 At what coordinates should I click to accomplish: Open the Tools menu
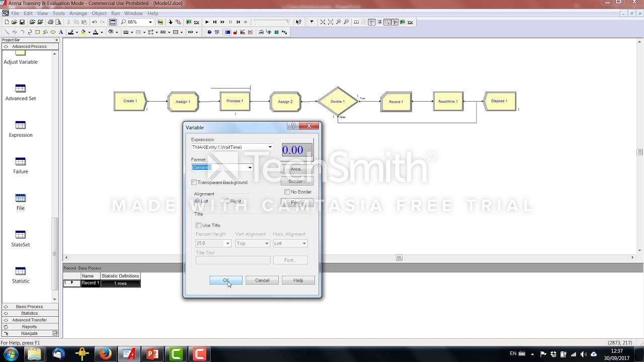pyautogui.click(x=58, y=13)
